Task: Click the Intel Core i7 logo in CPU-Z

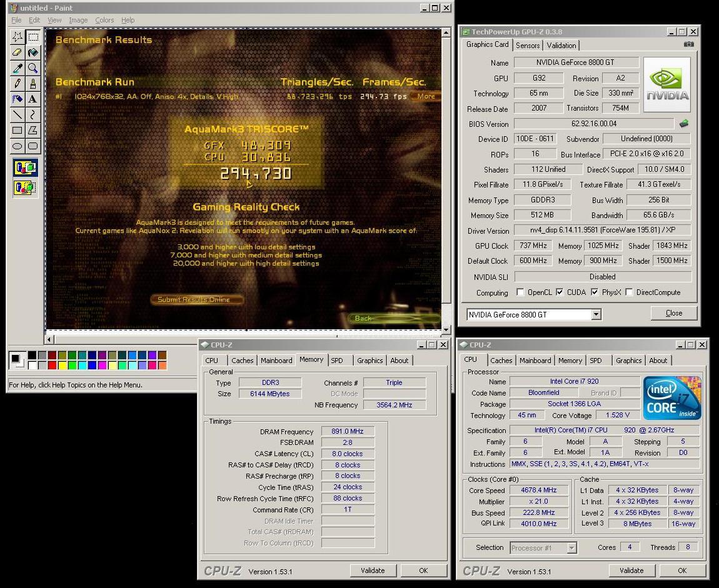Action: pyautogui.click(x=672, y=398)
